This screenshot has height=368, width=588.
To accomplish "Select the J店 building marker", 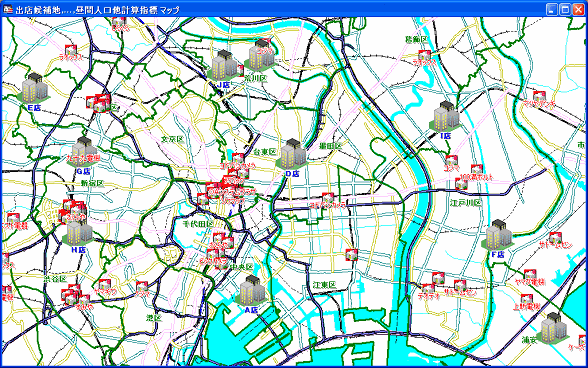I will click(223, 66).
